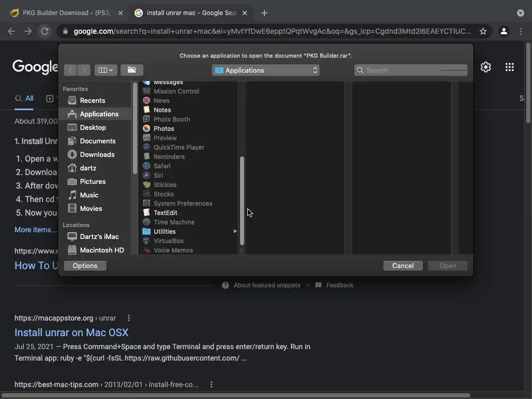Open Chrome three-dot menu
Screen dimensions: 532x399
click(521, 31)
